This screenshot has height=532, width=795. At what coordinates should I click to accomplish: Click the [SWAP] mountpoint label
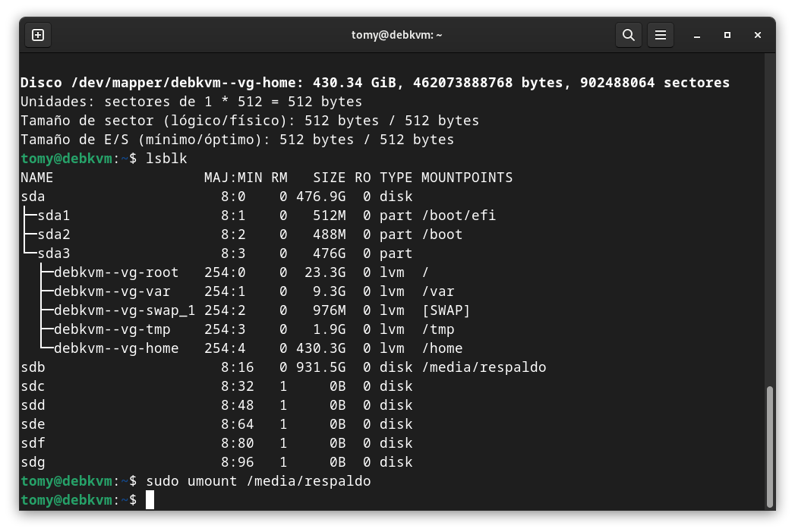pyautogui.click(x=446, y=310)
